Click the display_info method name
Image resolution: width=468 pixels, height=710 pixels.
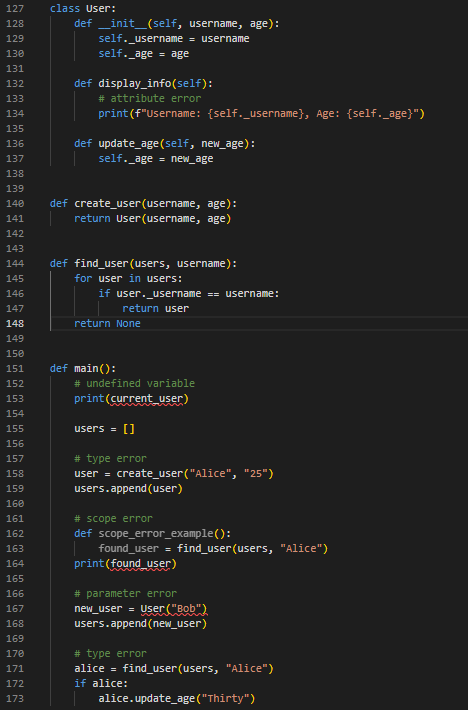[134, 84]
